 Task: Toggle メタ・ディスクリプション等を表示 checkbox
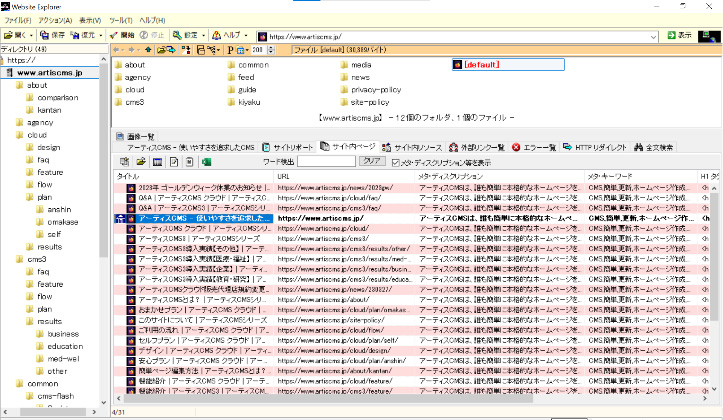point(395,163)
